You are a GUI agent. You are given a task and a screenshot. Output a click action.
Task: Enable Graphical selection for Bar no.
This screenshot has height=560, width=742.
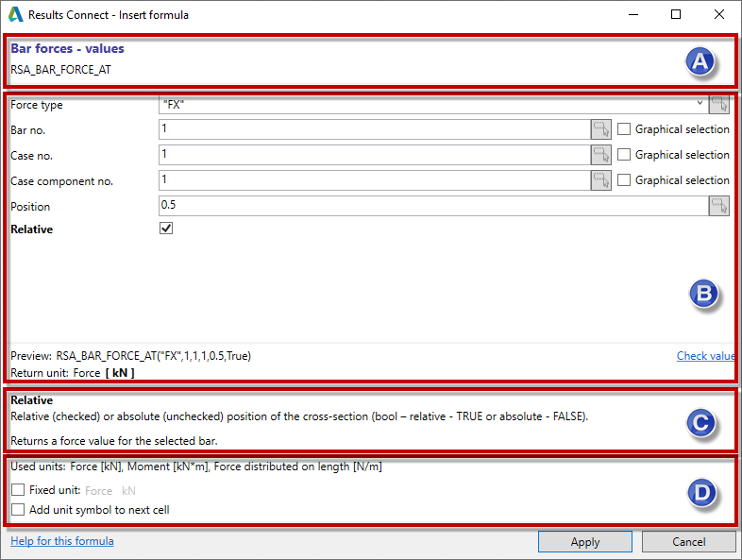[x=624, y=128]
